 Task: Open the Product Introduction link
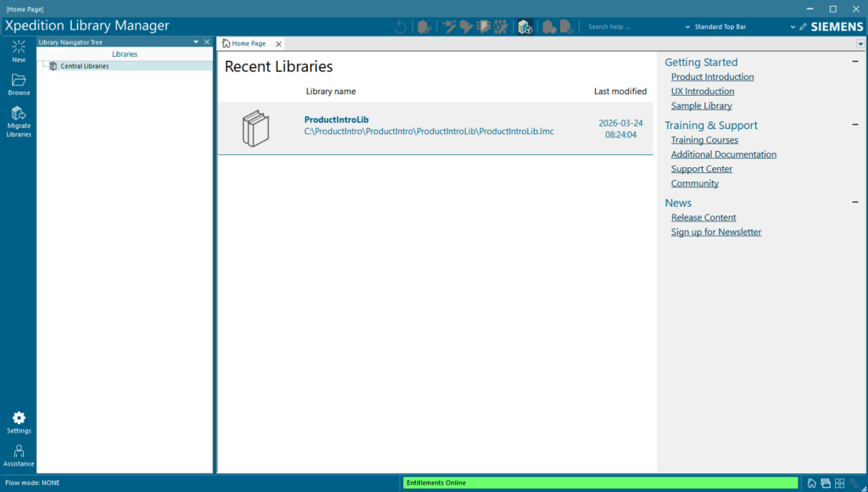[712, 77]
